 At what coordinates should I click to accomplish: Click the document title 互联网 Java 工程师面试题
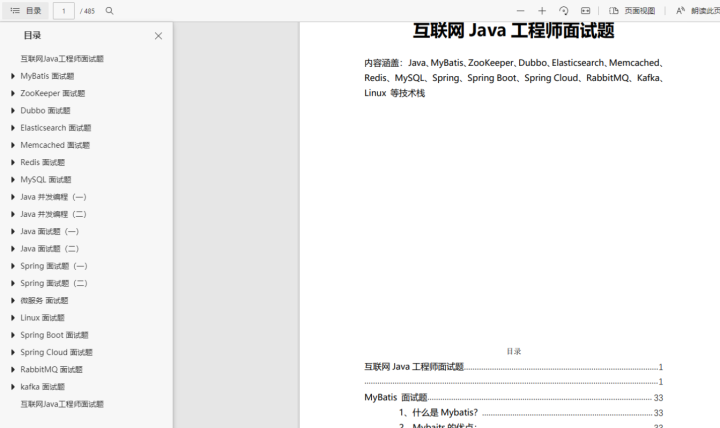513,30
